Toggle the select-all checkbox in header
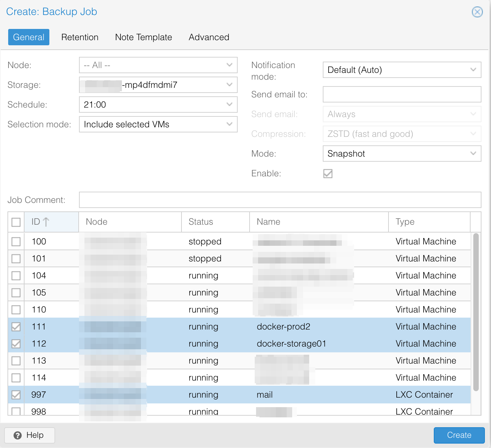The image size is (491, 448). pyautogui.click(x=16, y=222)
